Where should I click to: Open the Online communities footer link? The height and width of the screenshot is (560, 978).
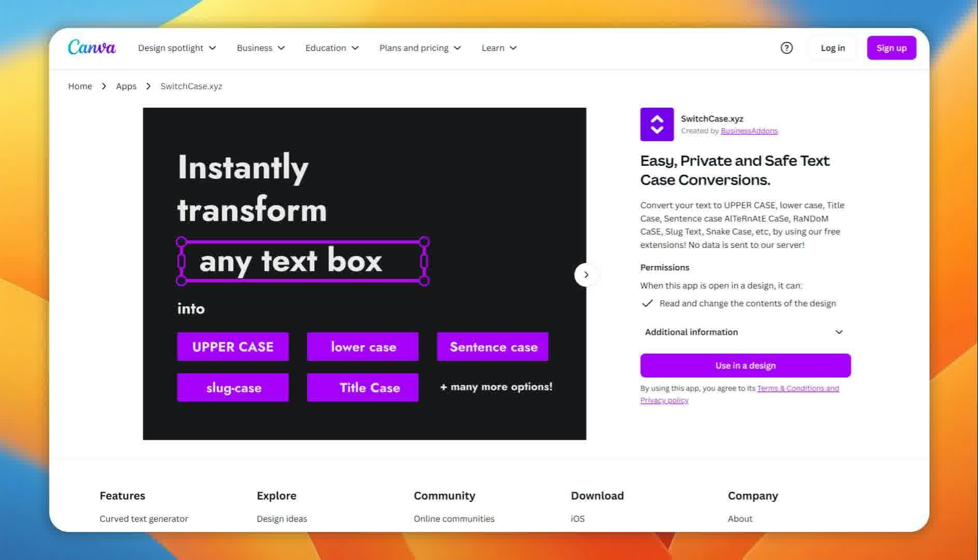[454, 519]
